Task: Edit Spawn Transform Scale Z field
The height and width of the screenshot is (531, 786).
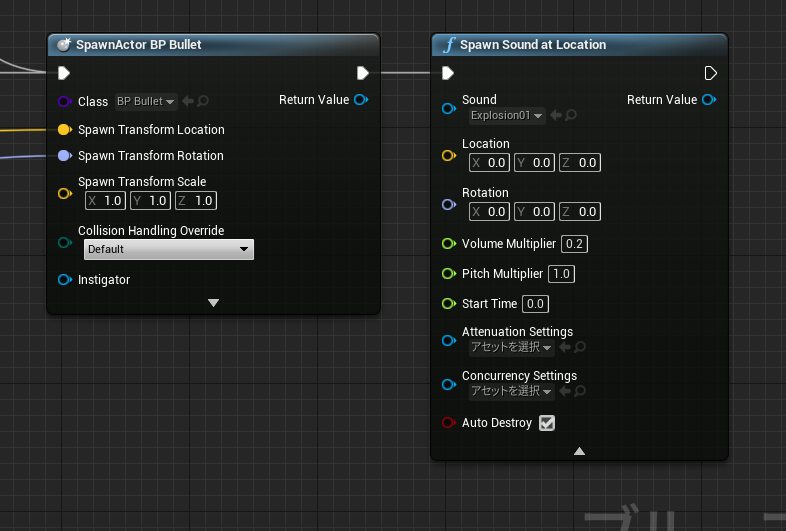Action: [x=196, y=201]
